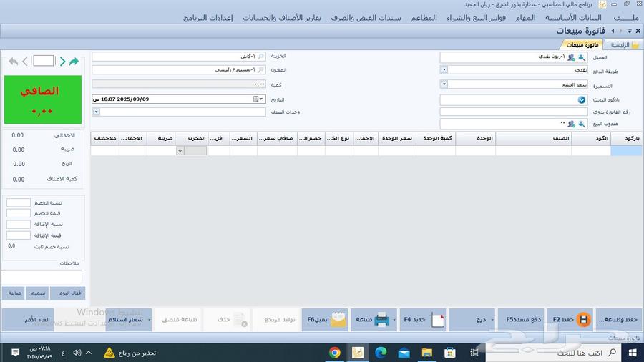Image resolution: width=644 pixels, height=362 pixels.
Task: Open the تقارير الأصناف والحسابات menu
Action: pos(282,18)
